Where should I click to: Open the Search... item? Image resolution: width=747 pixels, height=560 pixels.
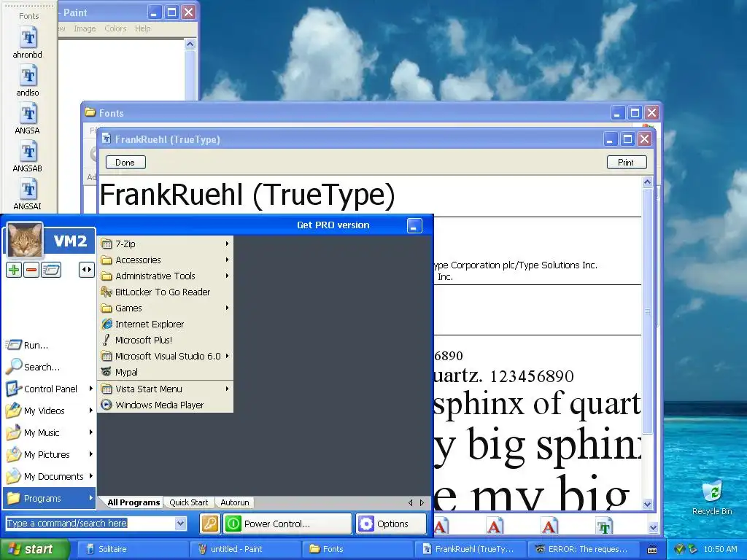50,367
